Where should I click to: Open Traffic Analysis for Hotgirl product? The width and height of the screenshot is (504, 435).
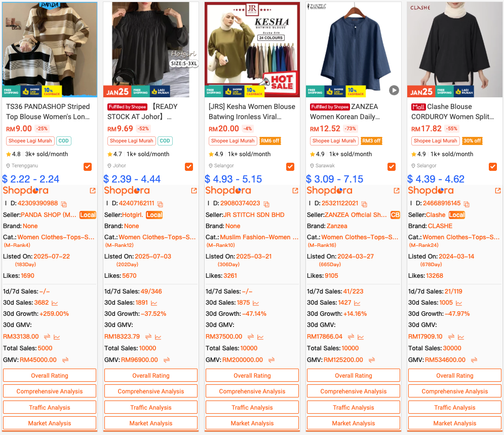[151, 407]
